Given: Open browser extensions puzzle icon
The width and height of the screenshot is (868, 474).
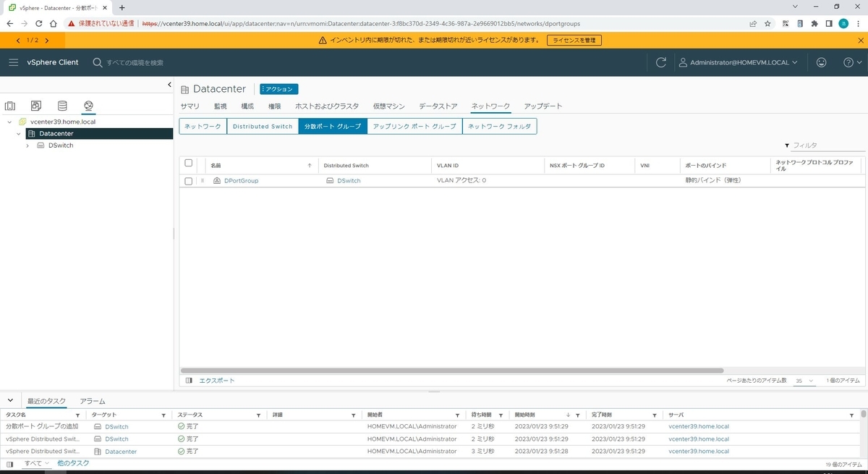Looking at the screenshot, I should pyautogui.click(x=814, y=23).
